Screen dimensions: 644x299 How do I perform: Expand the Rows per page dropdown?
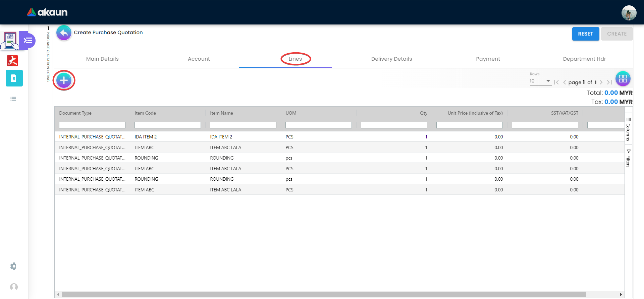tap(540, 81)
